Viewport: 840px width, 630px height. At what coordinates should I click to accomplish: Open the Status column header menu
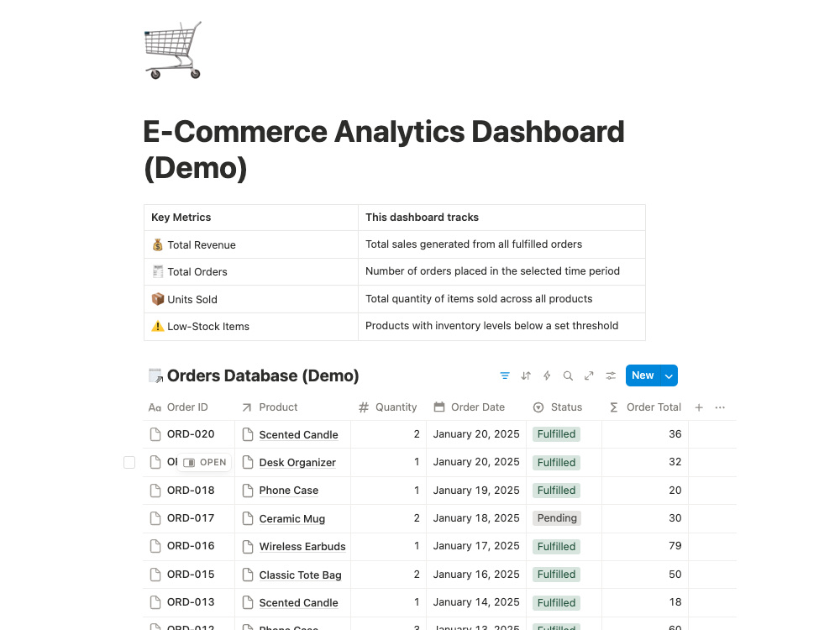coord(564,407)
